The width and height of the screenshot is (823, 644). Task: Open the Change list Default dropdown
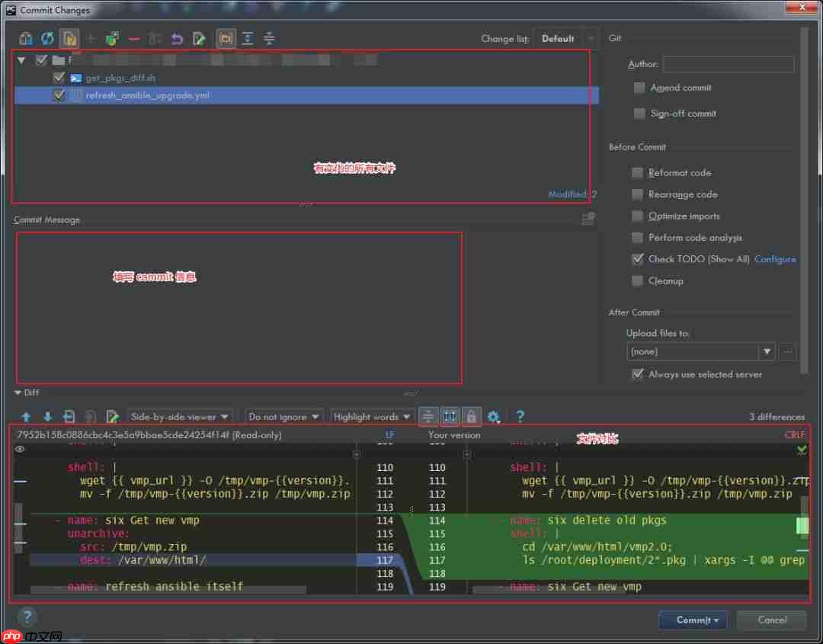coord(566,38)
